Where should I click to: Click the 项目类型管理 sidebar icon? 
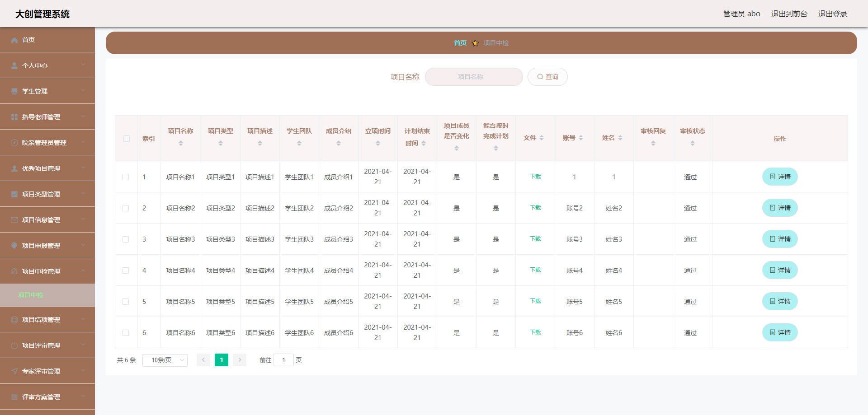(14, 195)
